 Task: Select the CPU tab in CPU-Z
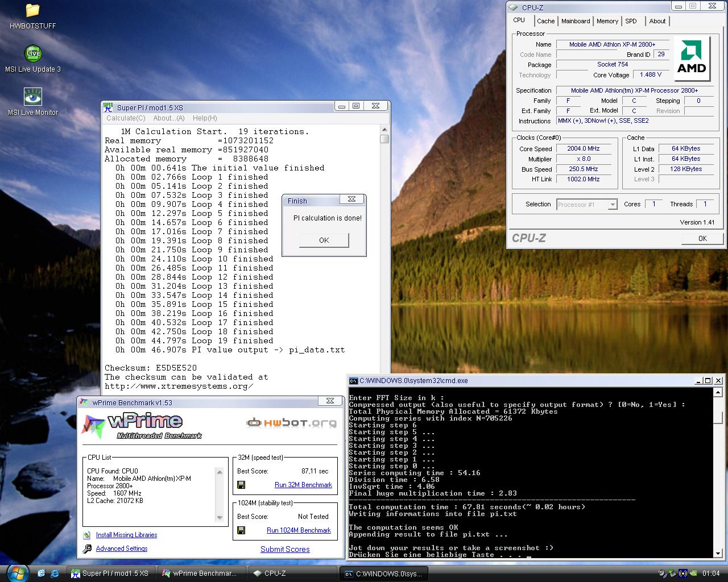coord(519,20)
